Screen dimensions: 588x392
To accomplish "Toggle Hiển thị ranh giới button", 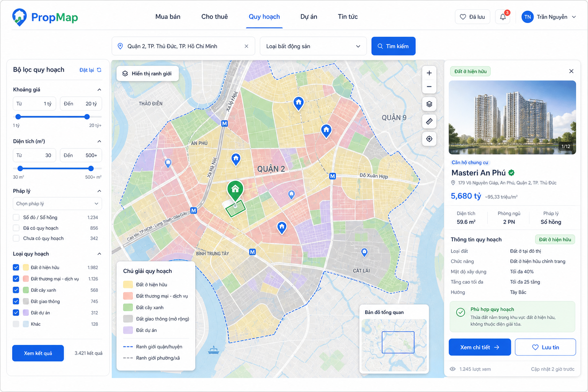I will pos(147,73).
